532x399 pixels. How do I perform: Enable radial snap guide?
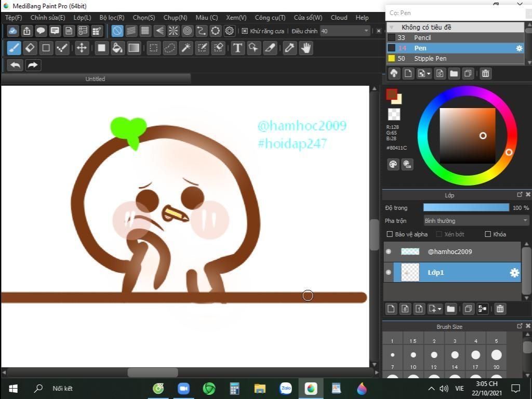click(173, 31)
